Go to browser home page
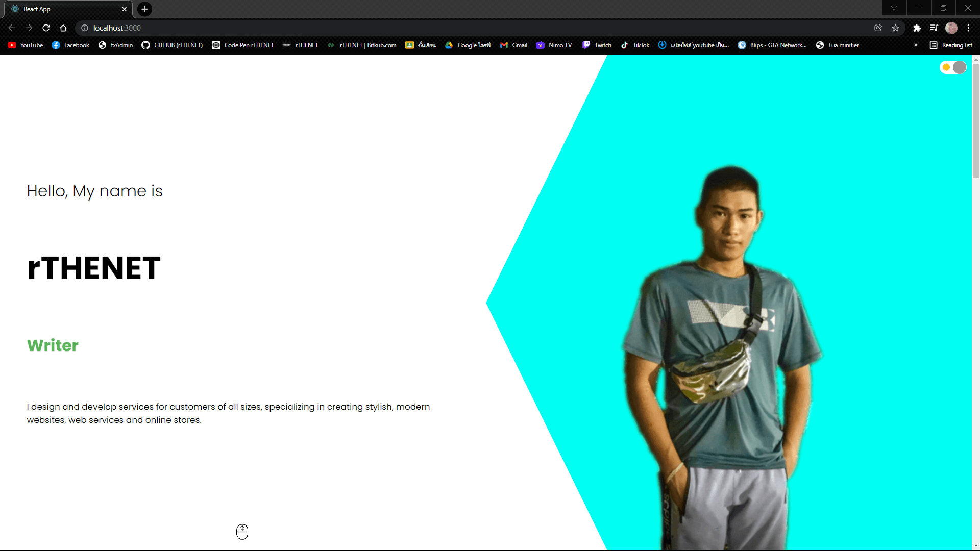 point(63,28)
